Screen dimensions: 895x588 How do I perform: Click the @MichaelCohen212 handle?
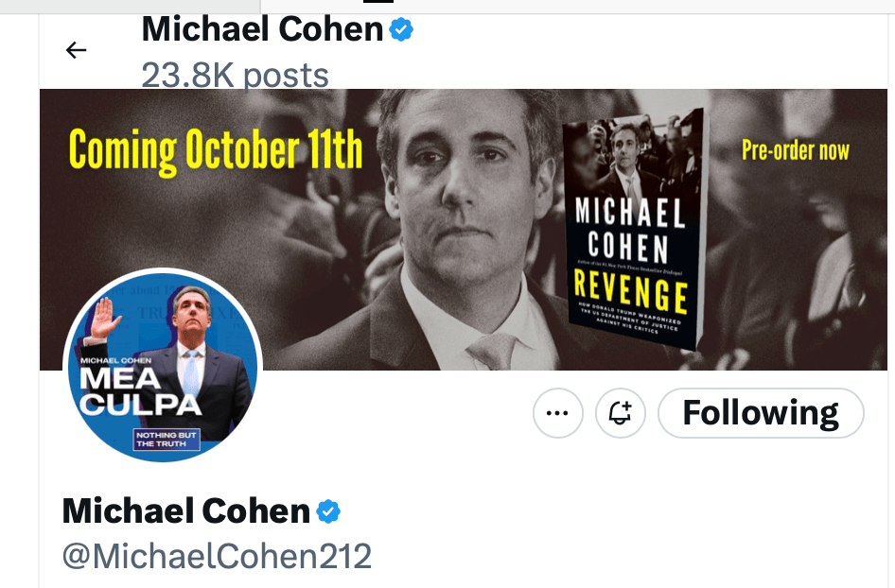tap(217, 557)
